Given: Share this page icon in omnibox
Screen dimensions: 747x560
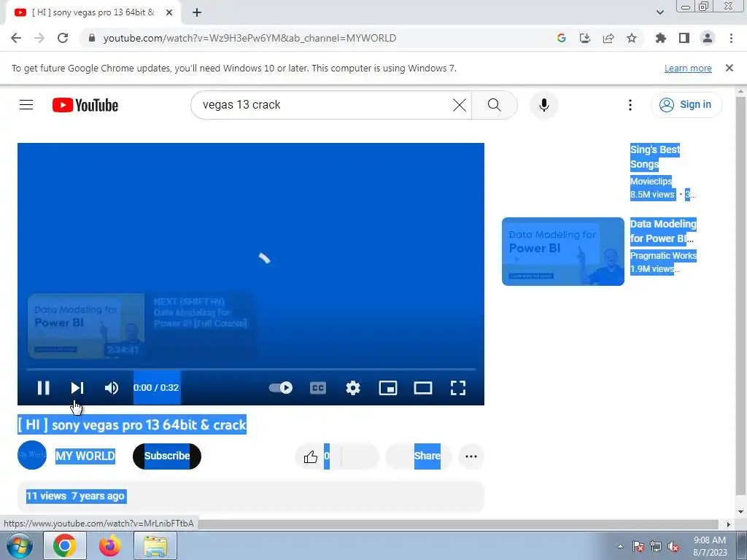Looking at the screenshot, I should click(x=608, y=38).
